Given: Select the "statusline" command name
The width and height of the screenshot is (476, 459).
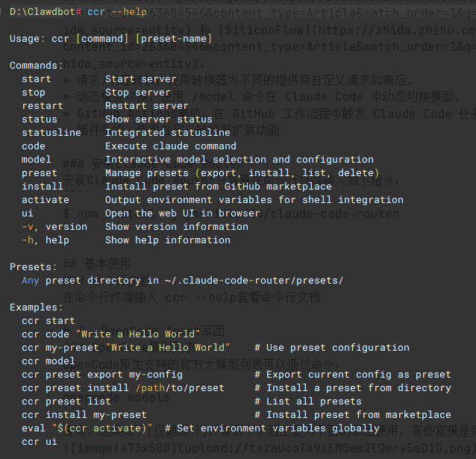Looking at the screenshot, I should (51, 133).
